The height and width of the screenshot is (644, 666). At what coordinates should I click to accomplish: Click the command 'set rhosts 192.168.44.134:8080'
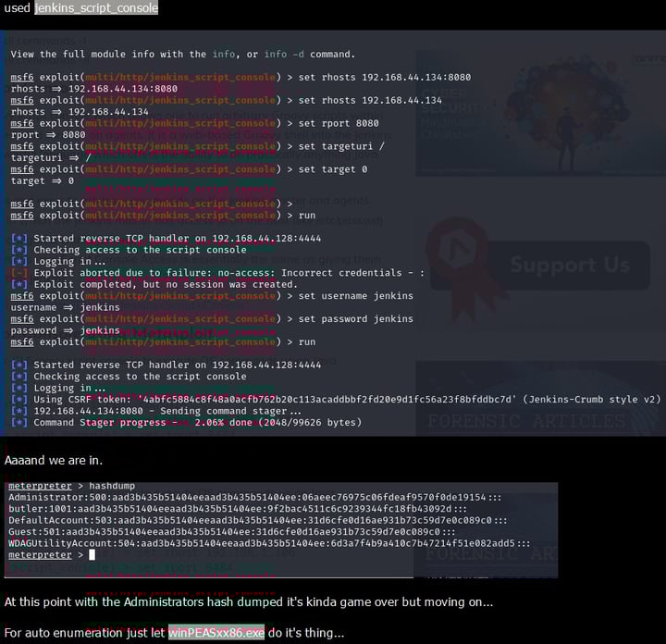coord(385,78)
